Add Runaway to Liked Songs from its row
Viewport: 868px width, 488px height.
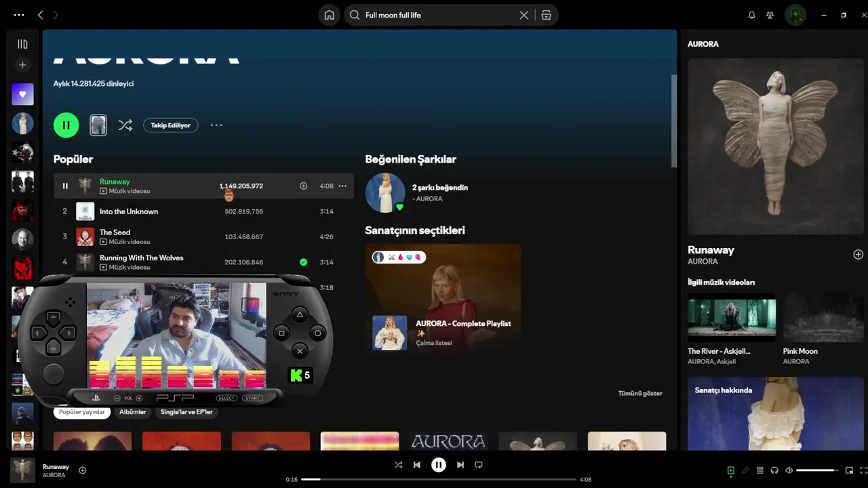coord(303,186)
